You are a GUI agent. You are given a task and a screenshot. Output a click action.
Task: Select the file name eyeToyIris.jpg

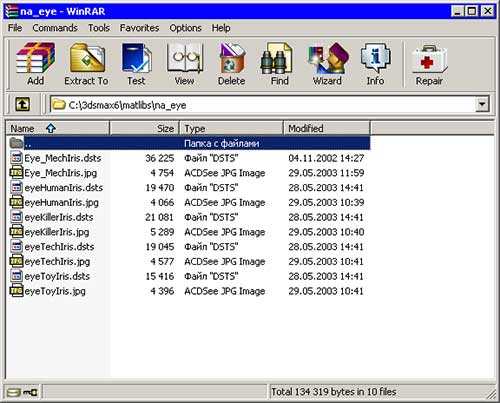tap(55, 291)
